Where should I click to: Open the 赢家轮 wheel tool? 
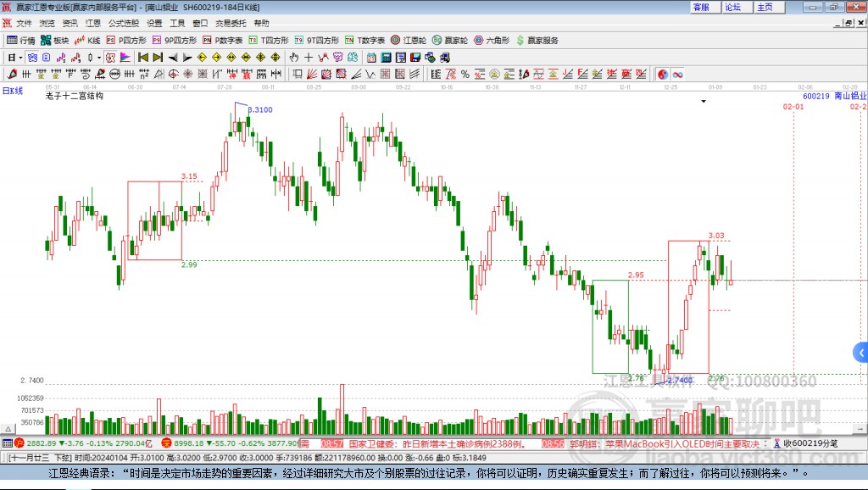coord(450,41)
